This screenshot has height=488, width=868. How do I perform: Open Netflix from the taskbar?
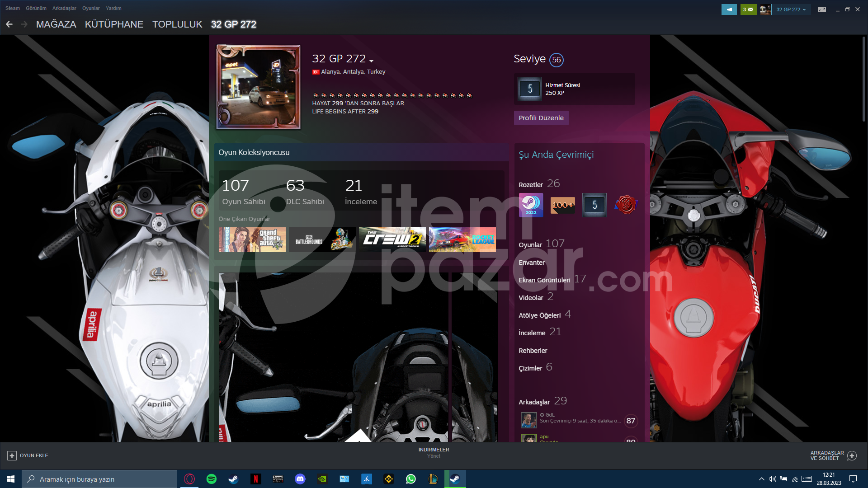point(256,479)
